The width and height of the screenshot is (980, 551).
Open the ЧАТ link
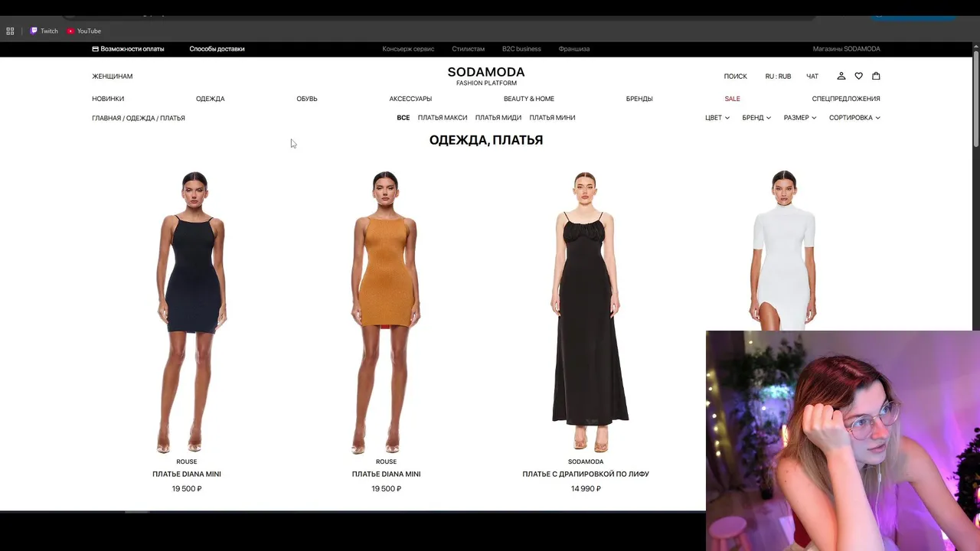[812, 77]
